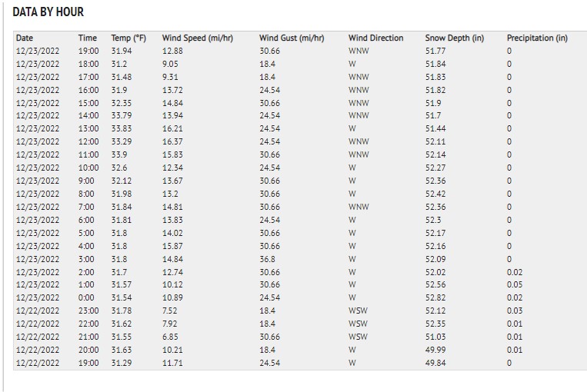This screenshot has width=587, height=392.
Task: Click the 52.82 snow depth value
Action: [x=435, y=297]
